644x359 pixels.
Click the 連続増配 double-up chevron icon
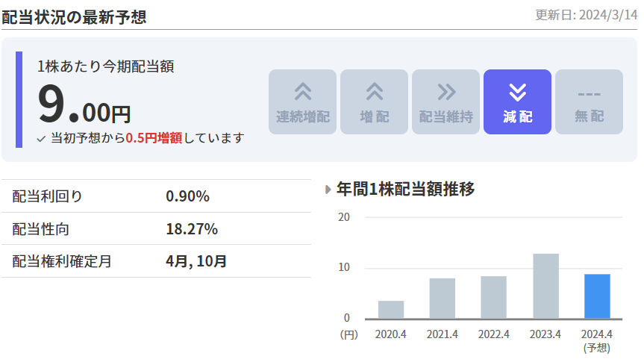(x=302, y=92)
